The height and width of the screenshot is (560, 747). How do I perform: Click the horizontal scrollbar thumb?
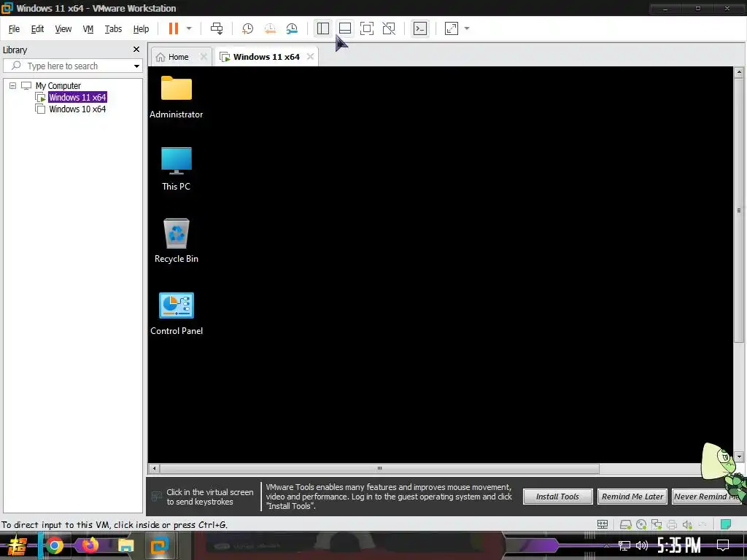click(x=379, y=469)
